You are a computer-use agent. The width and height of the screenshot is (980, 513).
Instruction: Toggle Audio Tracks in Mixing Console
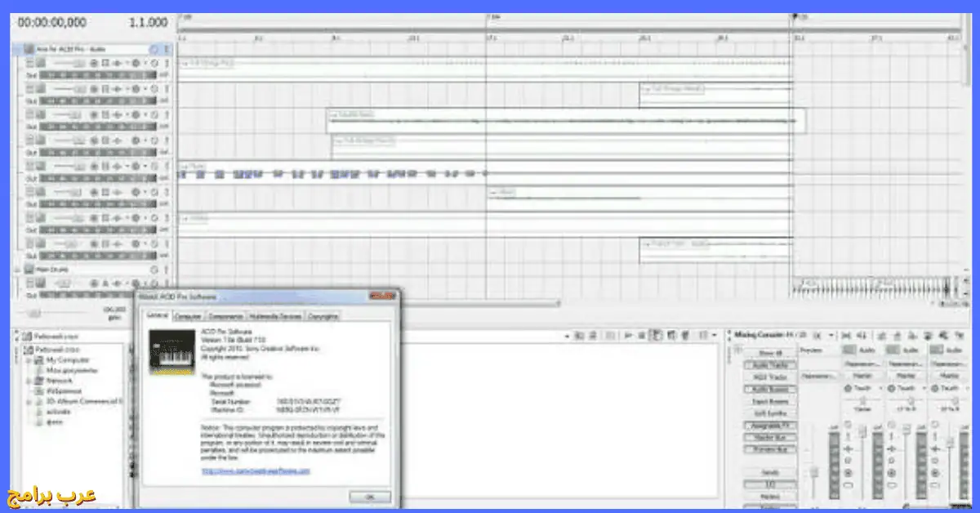pyautogui.click(x=769, y=364)
